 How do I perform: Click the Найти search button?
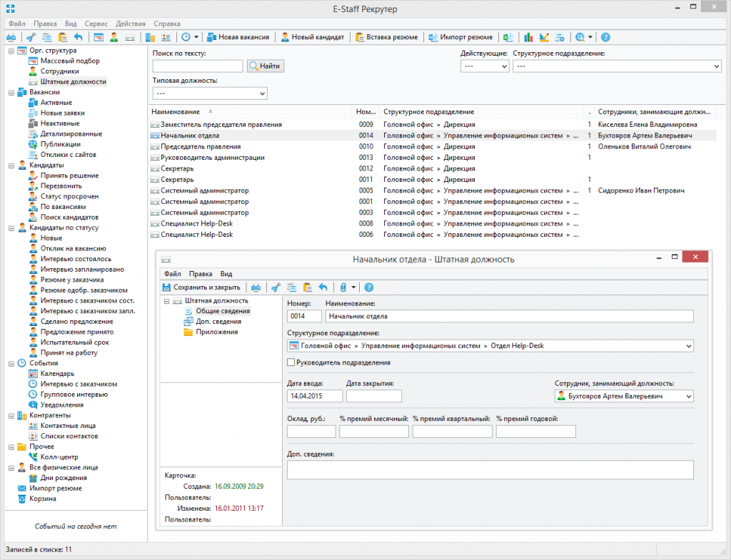[x=266, y=66]
